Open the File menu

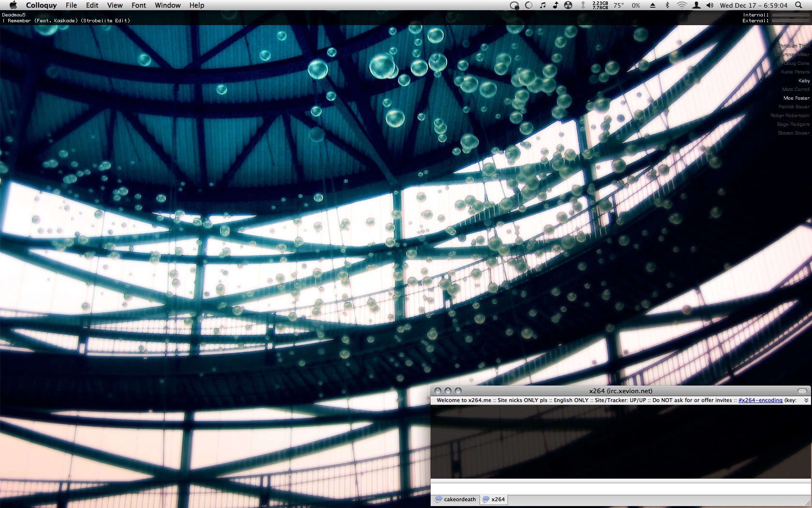tap(71, 5)
